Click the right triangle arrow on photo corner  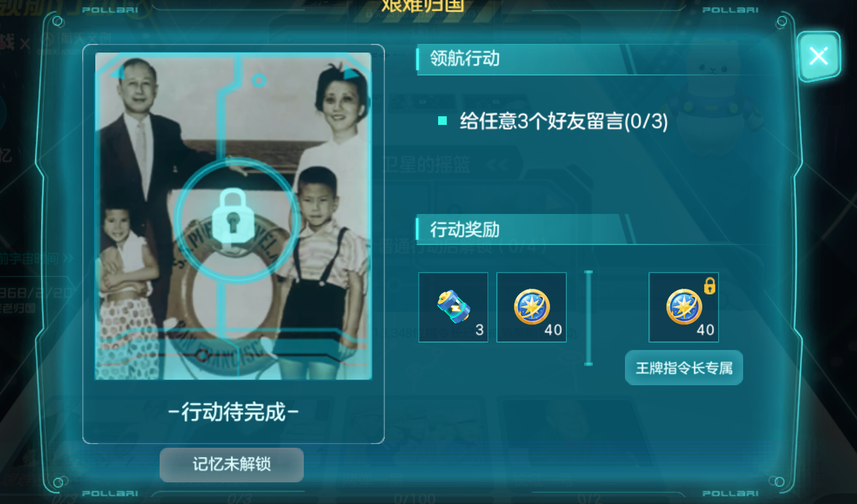coord(351,74)
